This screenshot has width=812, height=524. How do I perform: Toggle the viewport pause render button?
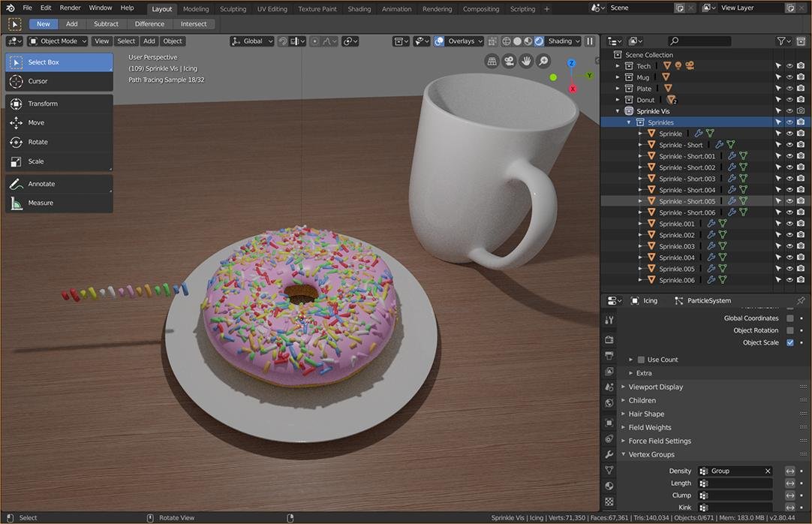[590, 41]
